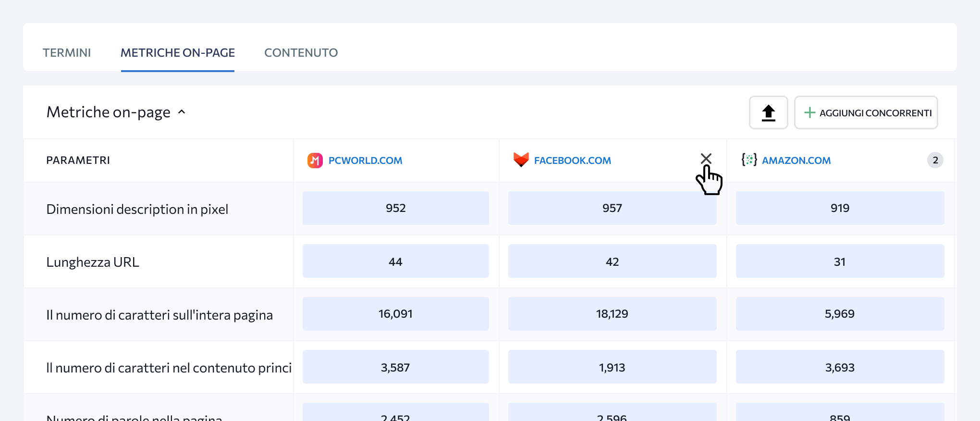This screenshot has width=980, height=421.
Task: Open the PCWORLD.COM link
Action: (365, 161)
